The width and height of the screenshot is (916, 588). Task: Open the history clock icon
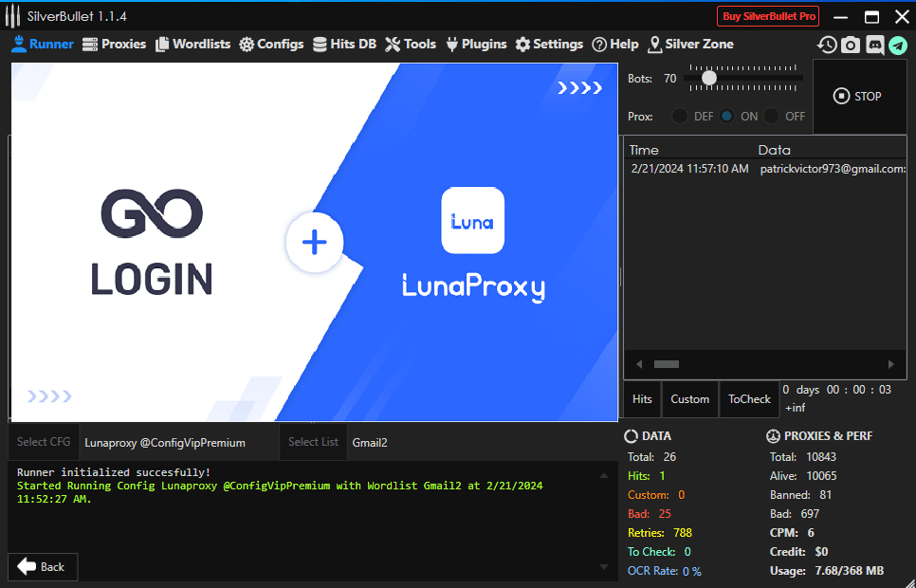click(827, 45)
